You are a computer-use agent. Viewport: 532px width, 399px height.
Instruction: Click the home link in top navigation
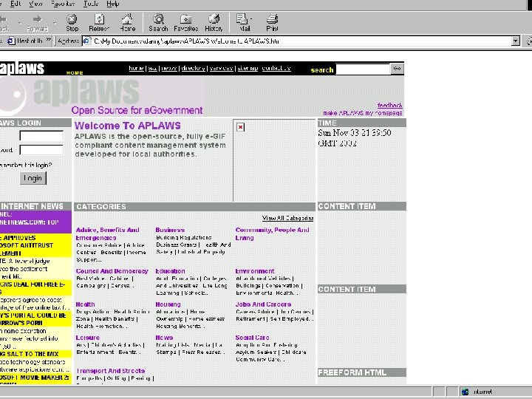tap(136, 68)
